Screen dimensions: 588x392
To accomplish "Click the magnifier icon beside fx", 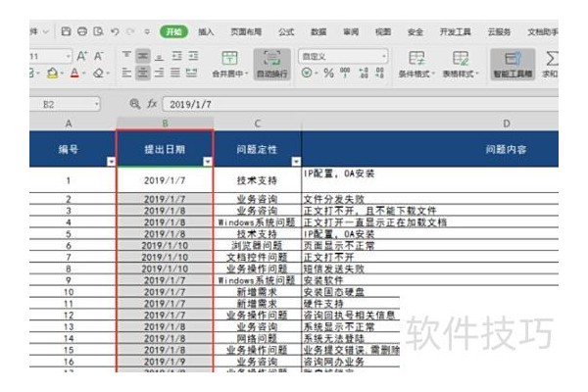I will [135, 104].
